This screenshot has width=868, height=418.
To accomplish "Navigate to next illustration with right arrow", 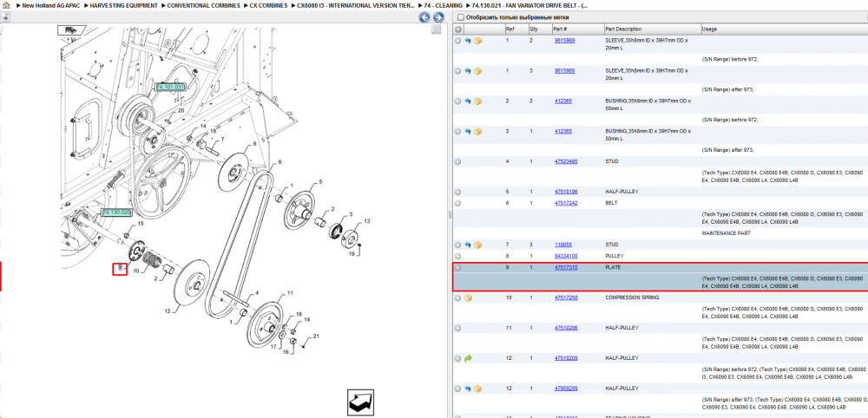I will [x=437, y=17].
